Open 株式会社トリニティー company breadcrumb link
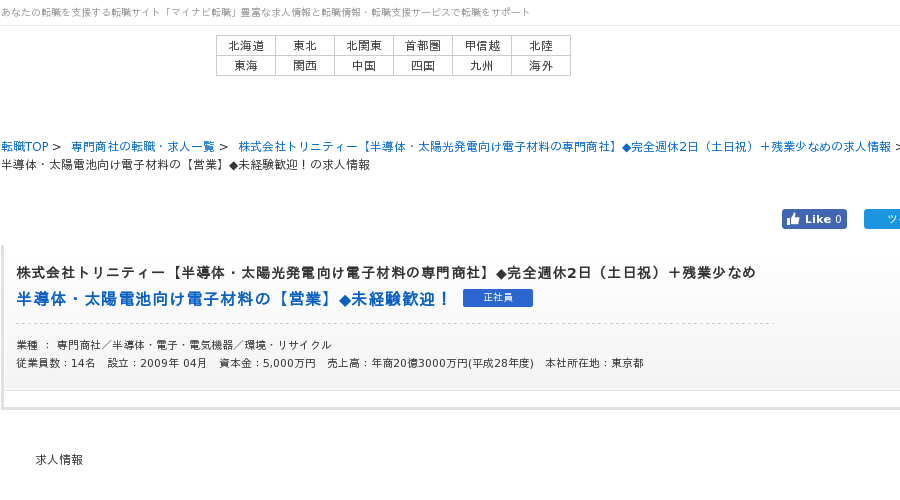 565,146
